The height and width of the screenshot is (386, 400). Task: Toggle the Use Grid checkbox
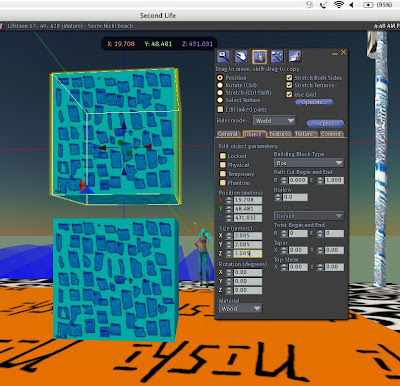coord(289,94)
